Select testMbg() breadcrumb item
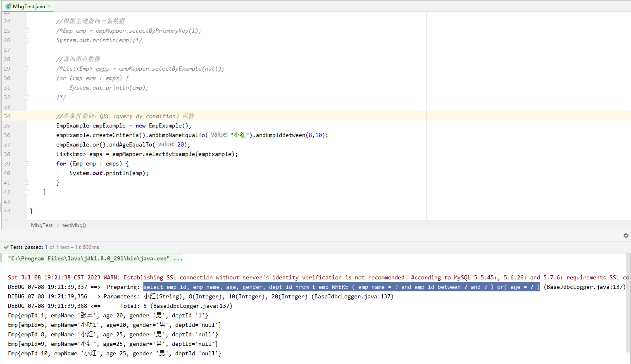The width and height of the screenshot is (631, 364). tap(74, 225)
